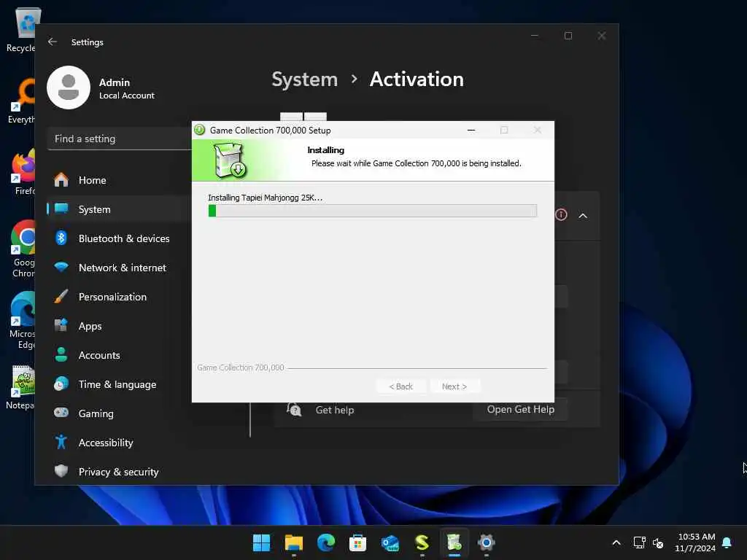
Task: Click the muted volume tray icon
Action: click(x=658, y=542)
